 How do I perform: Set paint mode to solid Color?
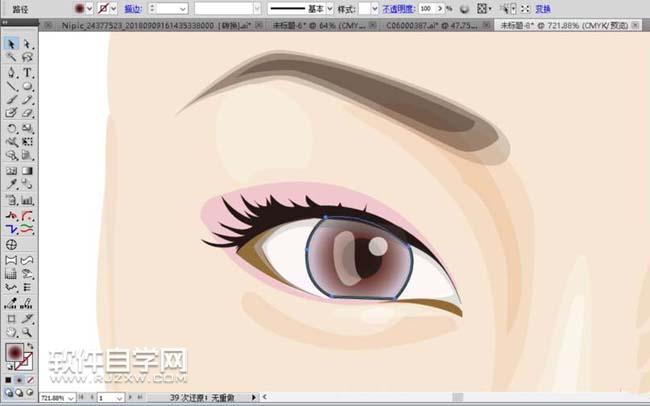tap(8, 380)
